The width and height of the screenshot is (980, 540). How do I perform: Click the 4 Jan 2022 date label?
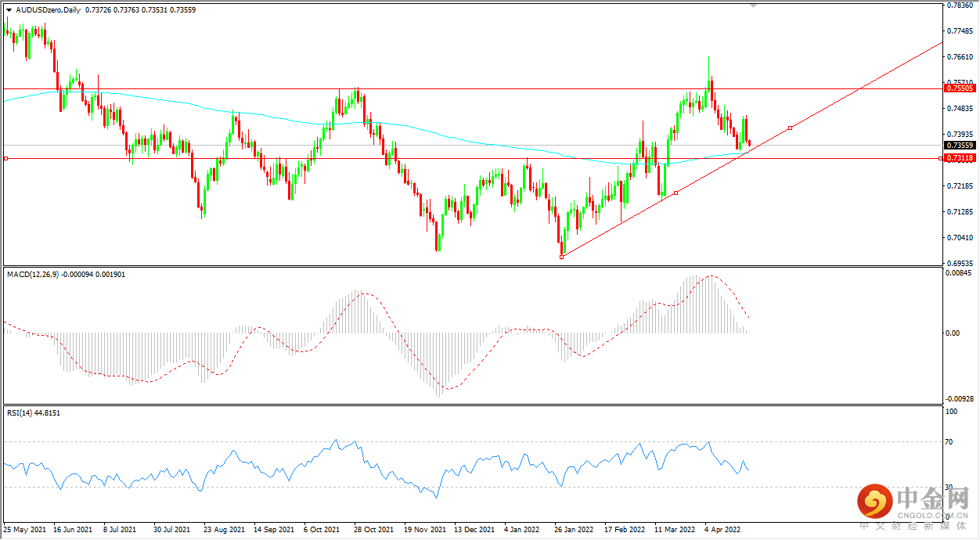pyautogui.click(x=524, y=529)
